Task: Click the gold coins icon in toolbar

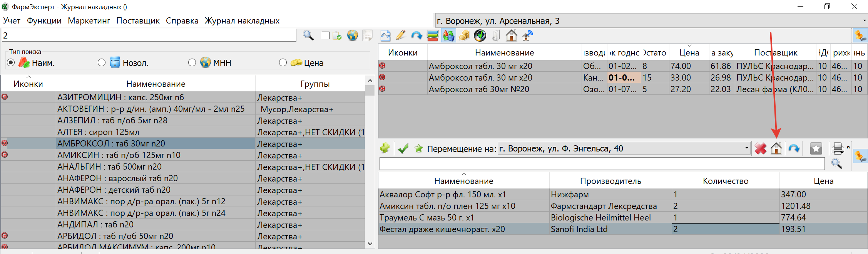Action: click(x=464, y=36)
